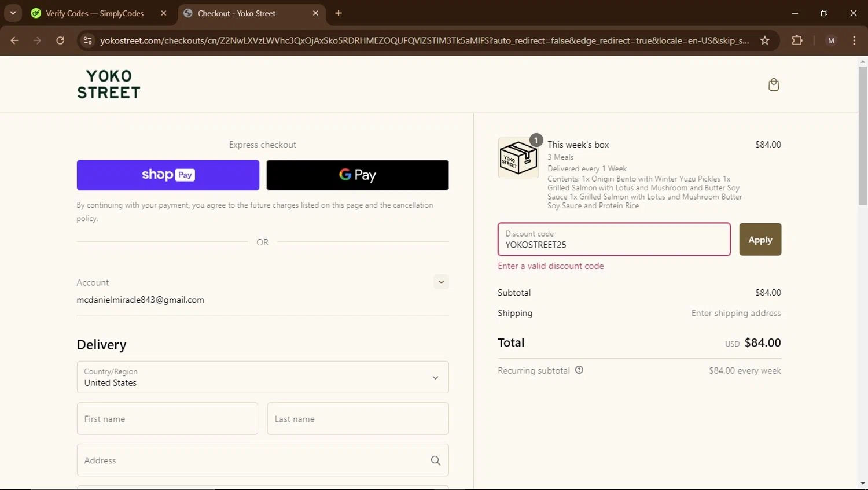The width and height of the screenshot is (868, 490).
Task: Pay with Shop Pay button
Action: pos(168,175)
